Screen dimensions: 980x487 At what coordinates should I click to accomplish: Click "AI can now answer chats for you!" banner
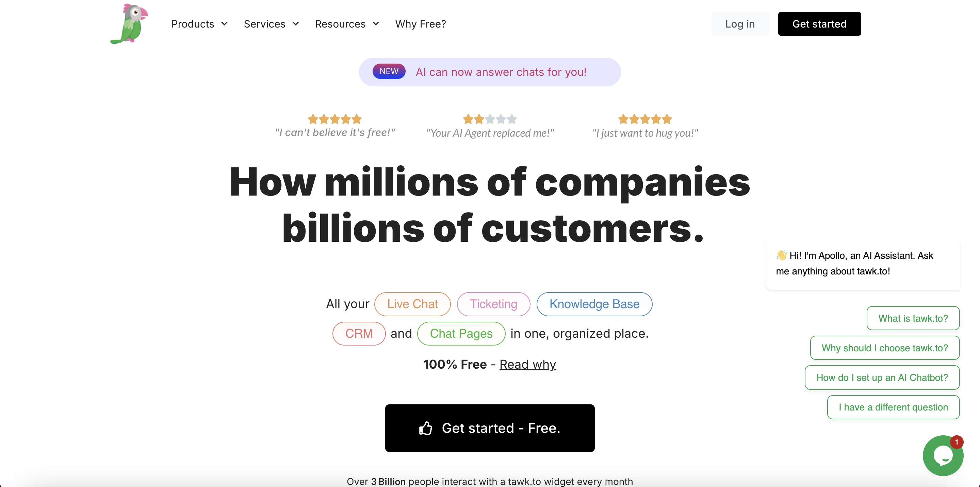(501, 72)
